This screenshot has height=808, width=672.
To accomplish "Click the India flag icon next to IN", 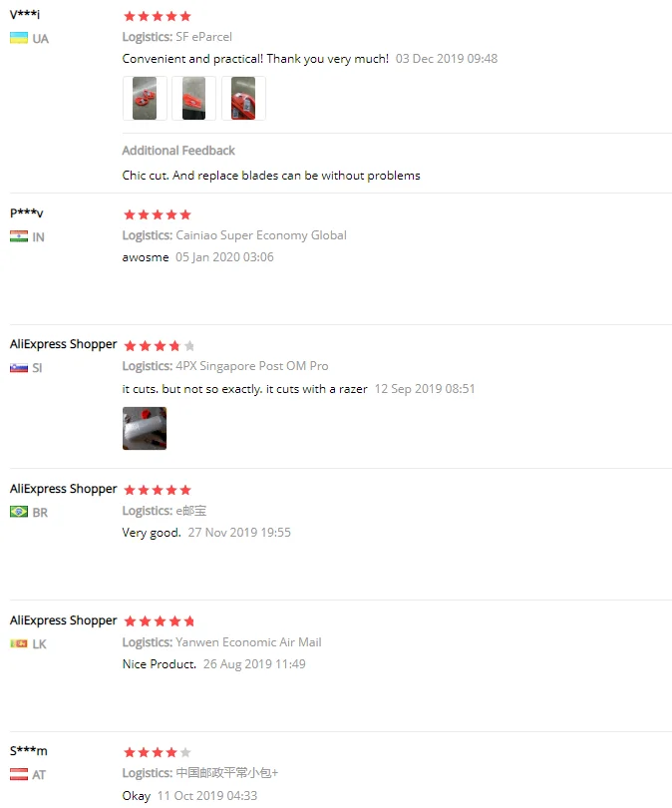I will (x=19, y=236).
